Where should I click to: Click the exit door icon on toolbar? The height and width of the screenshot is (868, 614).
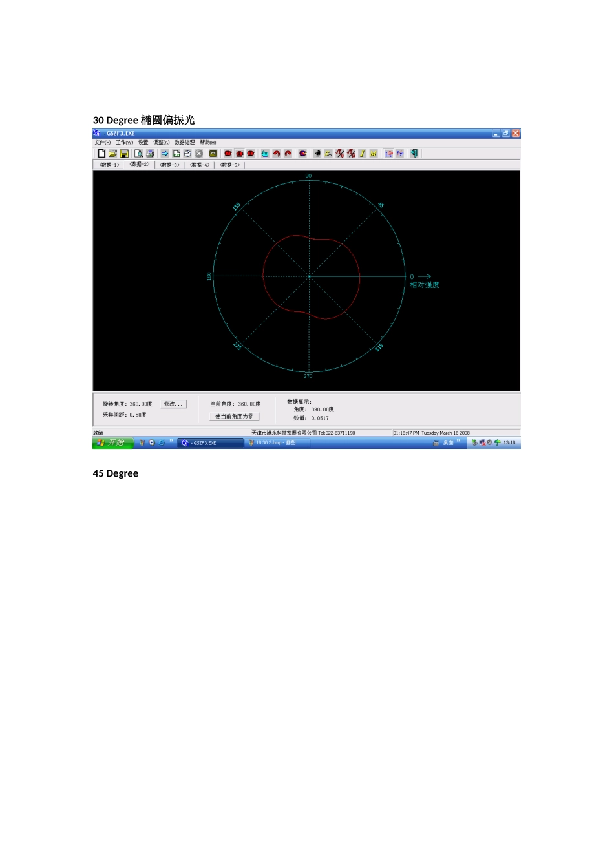[x=413, y=153]
